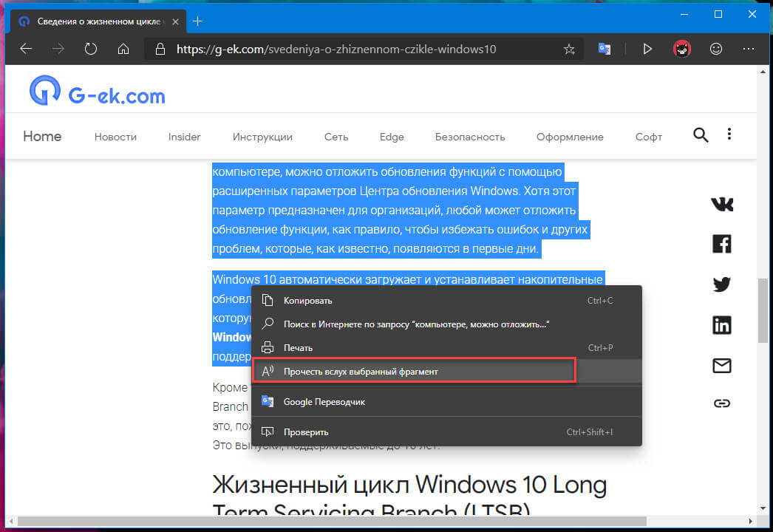This screenshot has width=773, height=532.
Task: Share the article on Facebook
Action: pos(722,244)
